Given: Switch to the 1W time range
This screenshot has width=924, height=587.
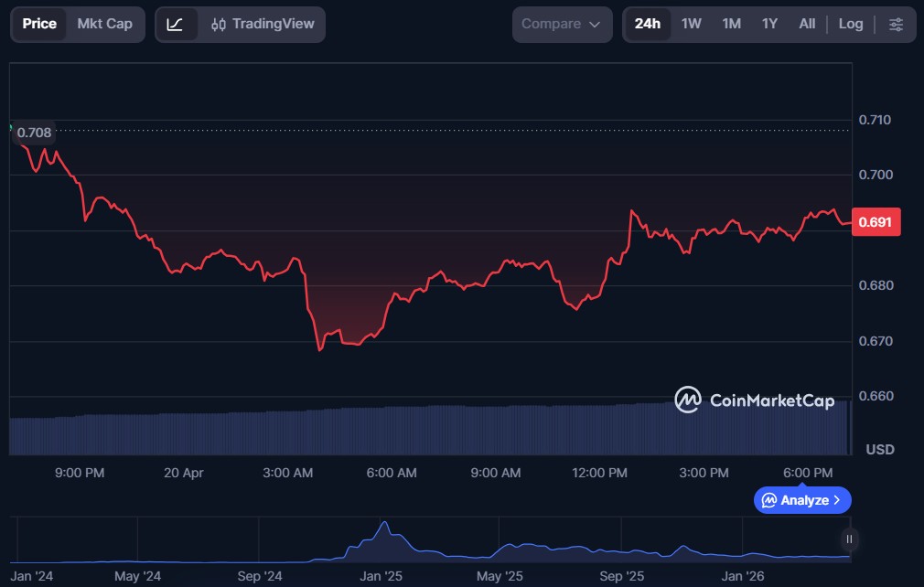Looking at the screenshot, I should point(691,24).
